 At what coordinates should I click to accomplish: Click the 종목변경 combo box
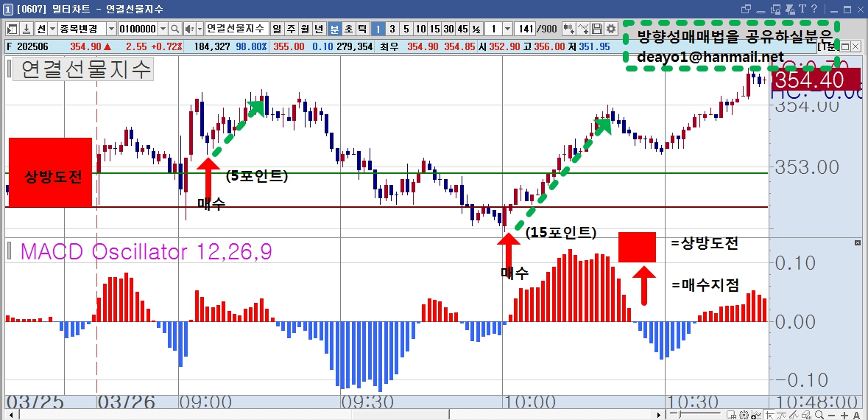click(x=82, y=29)
